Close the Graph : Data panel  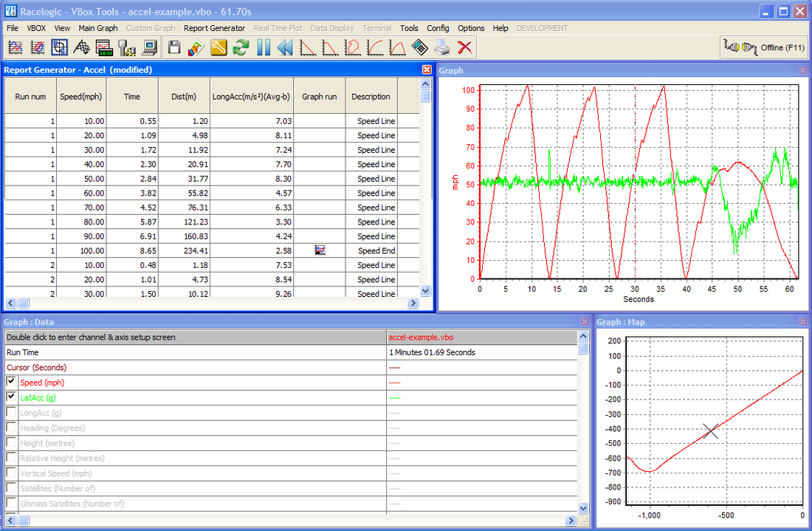pos(584,322)
